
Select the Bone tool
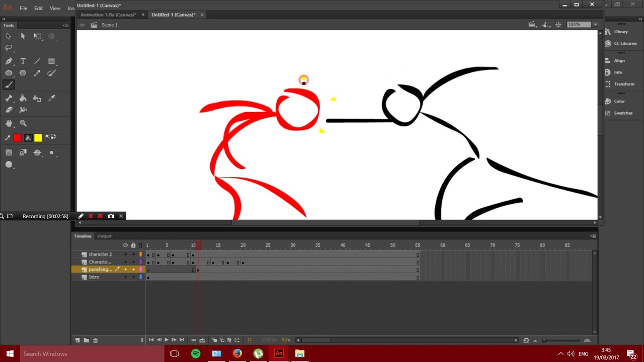9,99
